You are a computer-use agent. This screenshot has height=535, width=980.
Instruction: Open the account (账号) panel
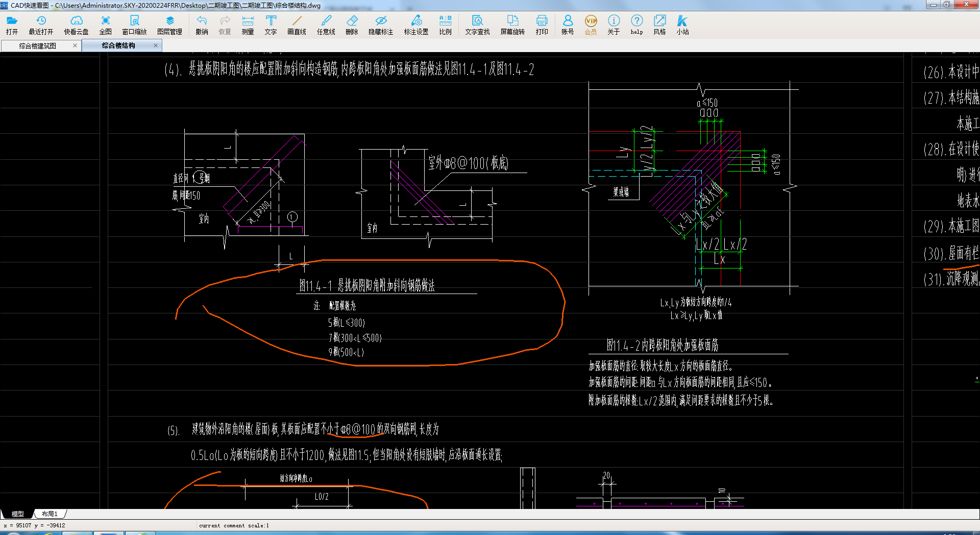point(568,25)
